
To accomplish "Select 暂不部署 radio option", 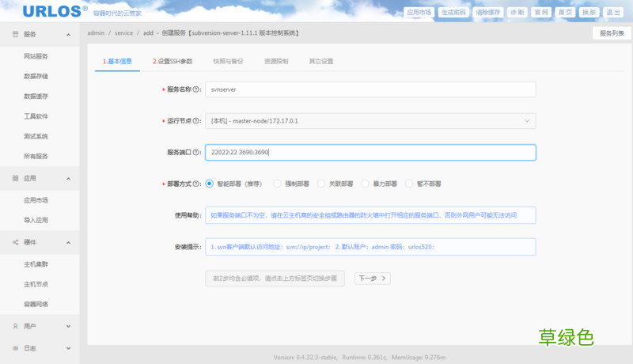I will click(409, 184).
